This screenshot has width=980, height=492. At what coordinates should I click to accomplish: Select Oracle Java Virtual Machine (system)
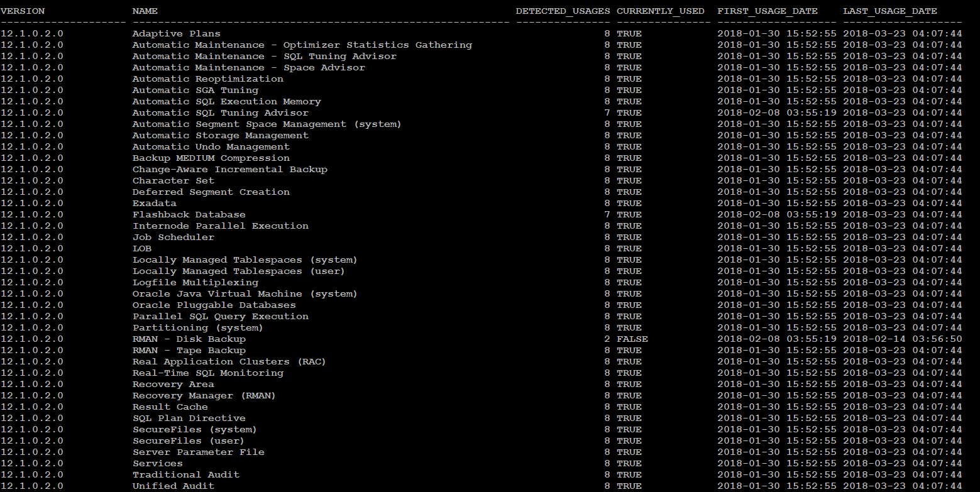pos(245,293)
